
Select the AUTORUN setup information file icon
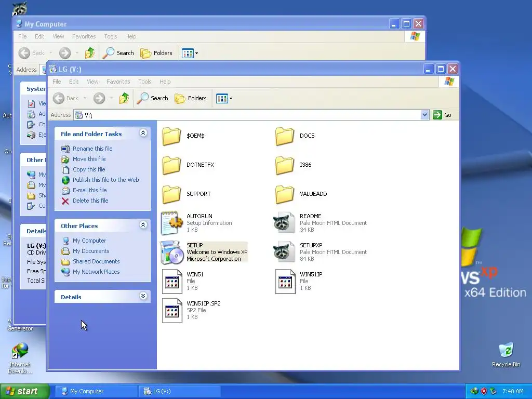coord(171,223)
